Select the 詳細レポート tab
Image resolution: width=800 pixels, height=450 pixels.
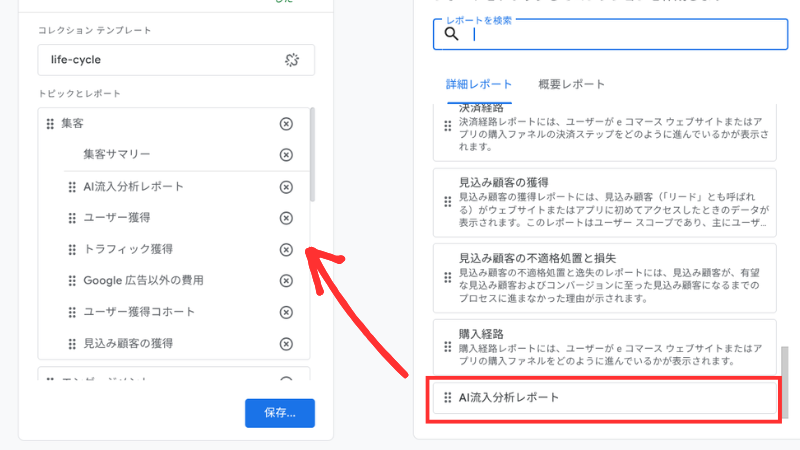(x=479, y=84)
